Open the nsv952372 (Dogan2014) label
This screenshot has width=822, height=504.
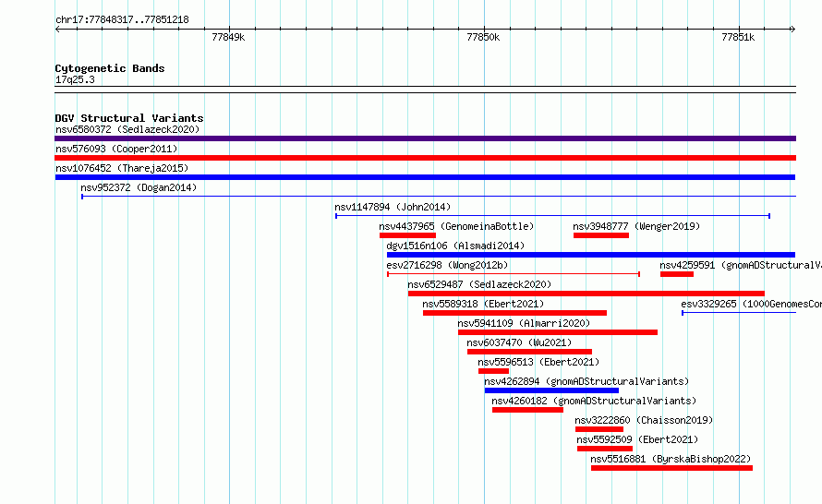coord(139,187)
